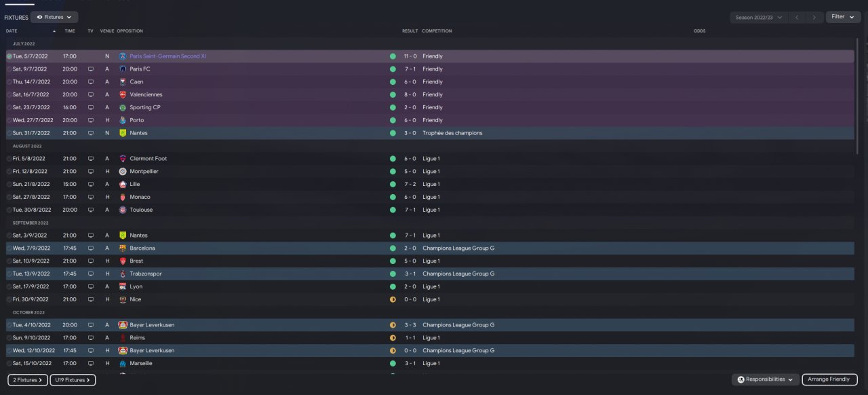Image resolution: width=868 pixels, height=395 pixels.
Task: Expand the Filter dropdown
Action: 843,17
